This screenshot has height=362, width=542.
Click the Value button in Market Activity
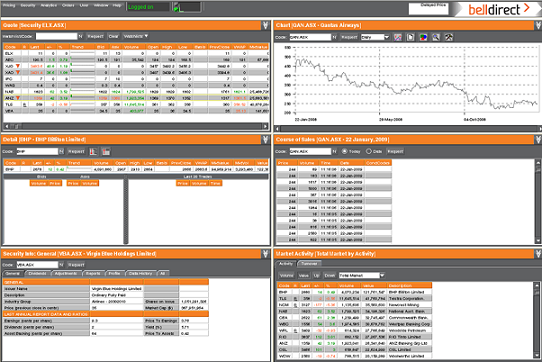(303, 276)
